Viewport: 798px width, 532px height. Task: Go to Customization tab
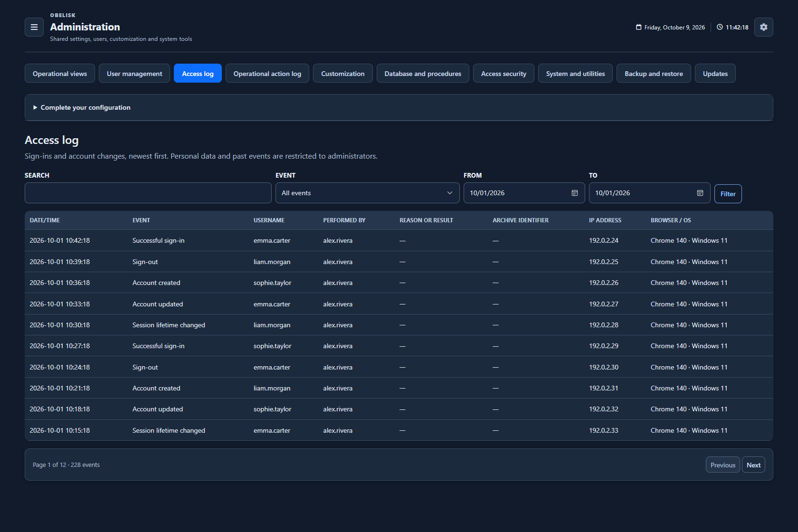click(x=343, y=73)
